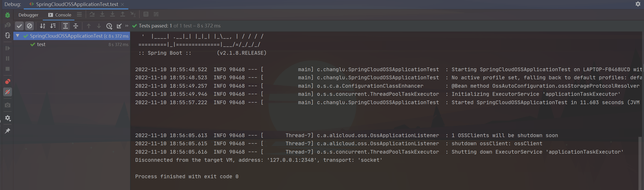Open test history clock dropdown
The image size is (644, 190).
109,26
